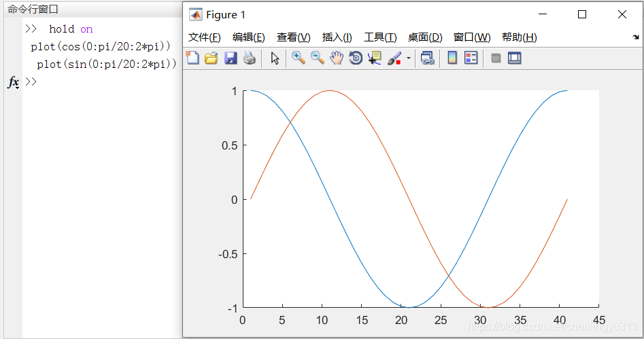
Task: Click the x-axis tick label 45
Action: (x=599, y=320)
